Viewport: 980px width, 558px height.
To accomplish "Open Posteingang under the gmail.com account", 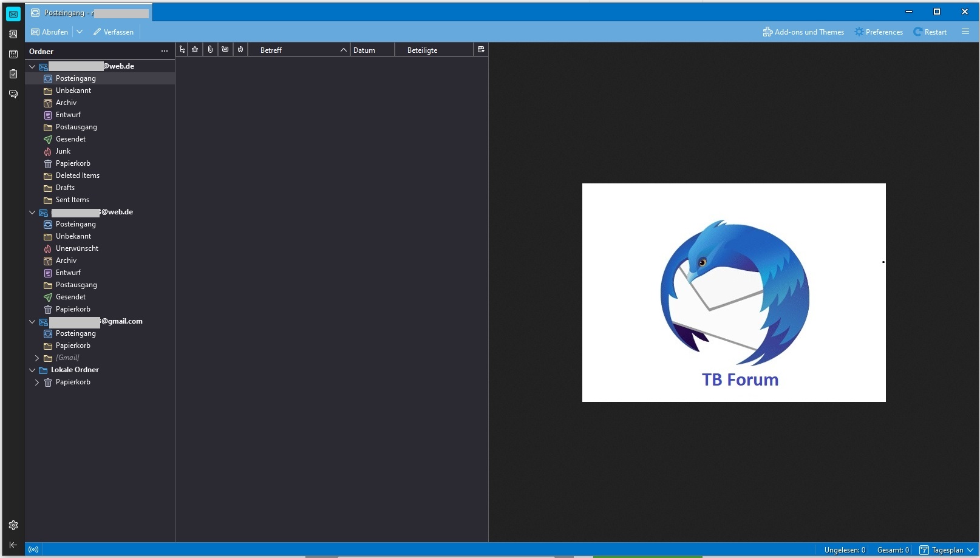I will (100, 333).
